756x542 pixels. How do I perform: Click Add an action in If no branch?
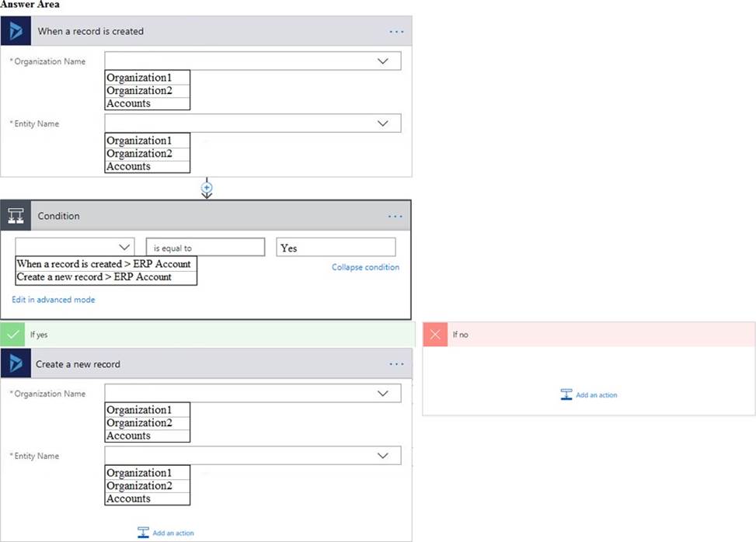pos(589,395)
